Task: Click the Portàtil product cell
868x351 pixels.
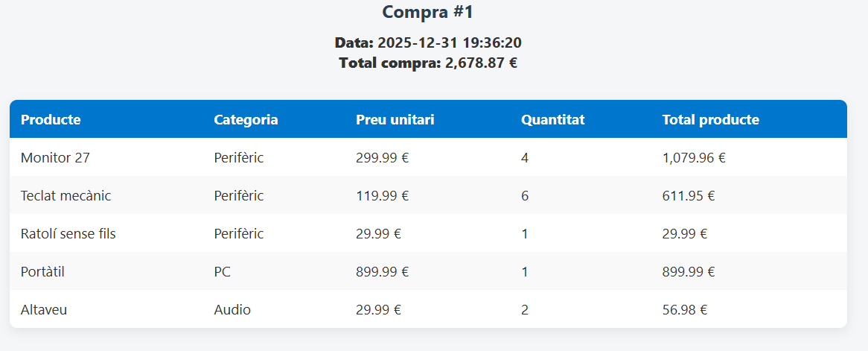Action: [x=42, y=272]
